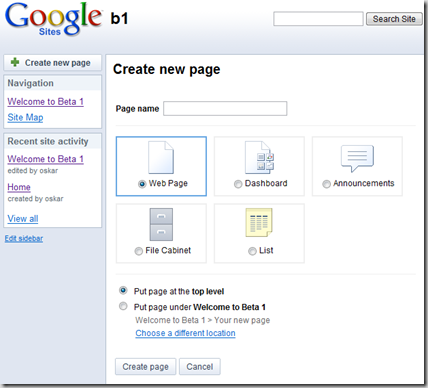The image size is (428, 388).
Task: Click the Navigation sidebar heading
Action: point(31,83)
